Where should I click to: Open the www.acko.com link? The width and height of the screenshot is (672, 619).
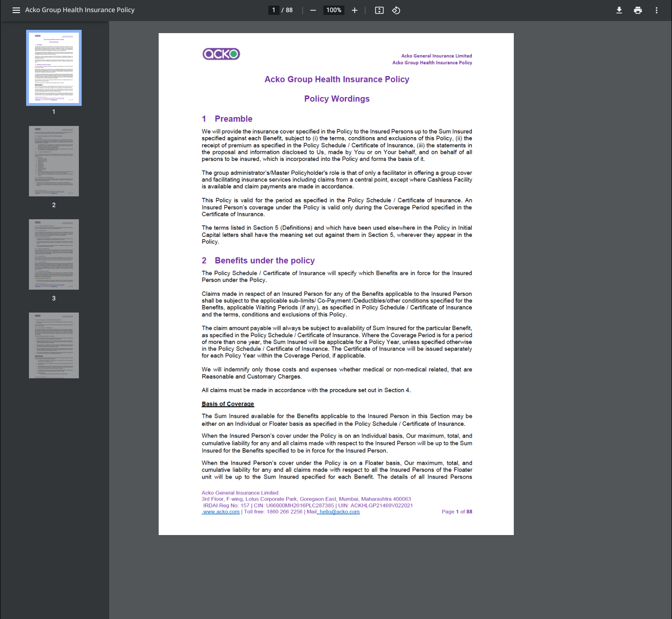coord(221,512)
